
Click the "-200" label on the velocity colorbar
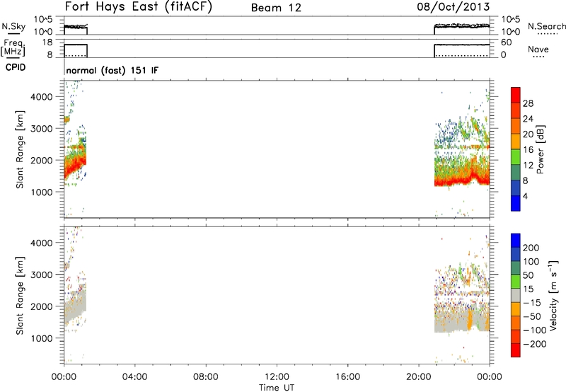pos(535,344)
